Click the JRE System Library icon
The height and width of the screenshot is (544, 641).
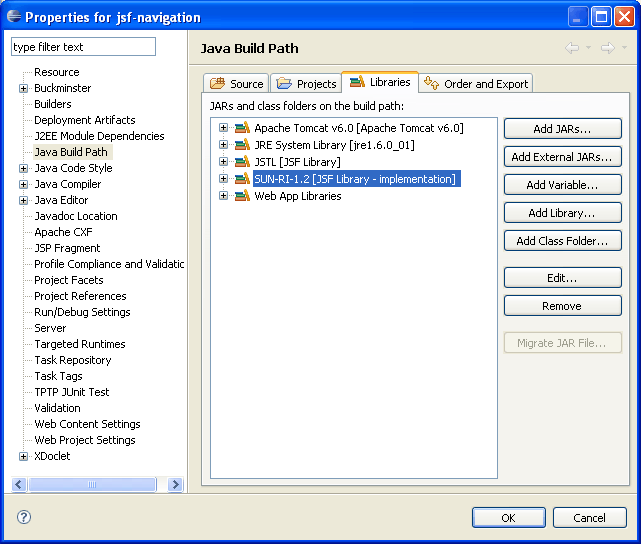pos(242,145)
